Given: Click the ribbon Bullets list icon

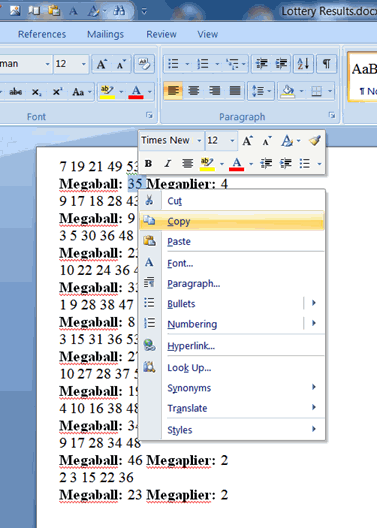Looking at the screenshot, I should tap(174, 64).
